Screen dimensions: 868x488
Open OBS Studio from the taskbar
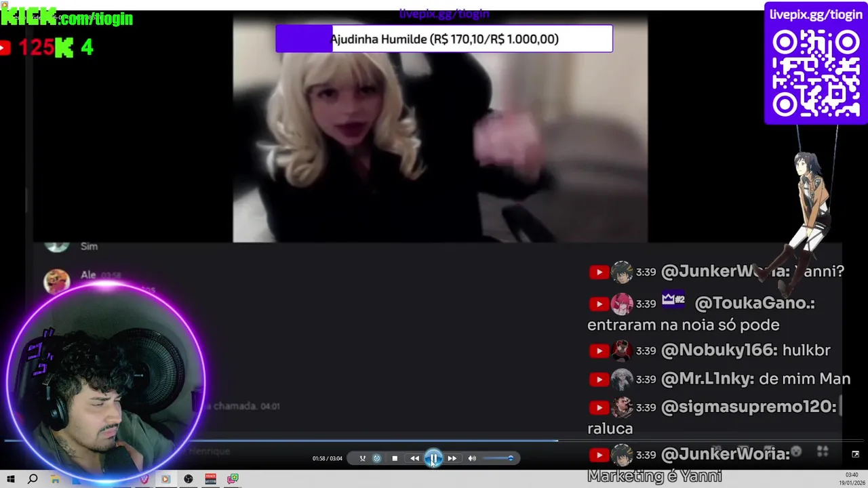(189, 479)
